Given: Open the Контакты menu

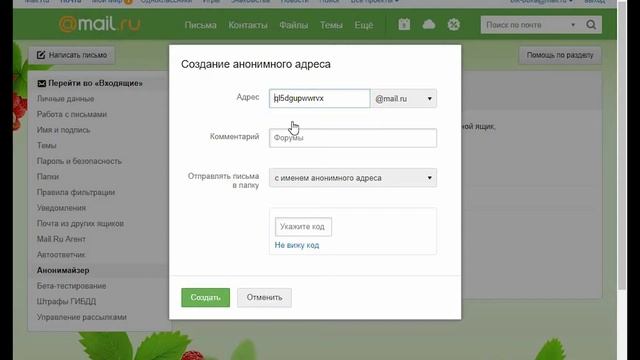Looking at the screenshot, I should [x=248, y=25].
